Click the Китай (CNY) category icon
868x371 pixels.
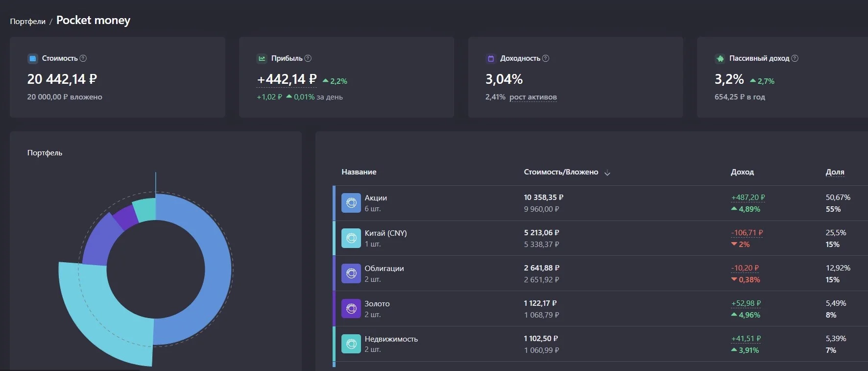click(x=351, y=238)
